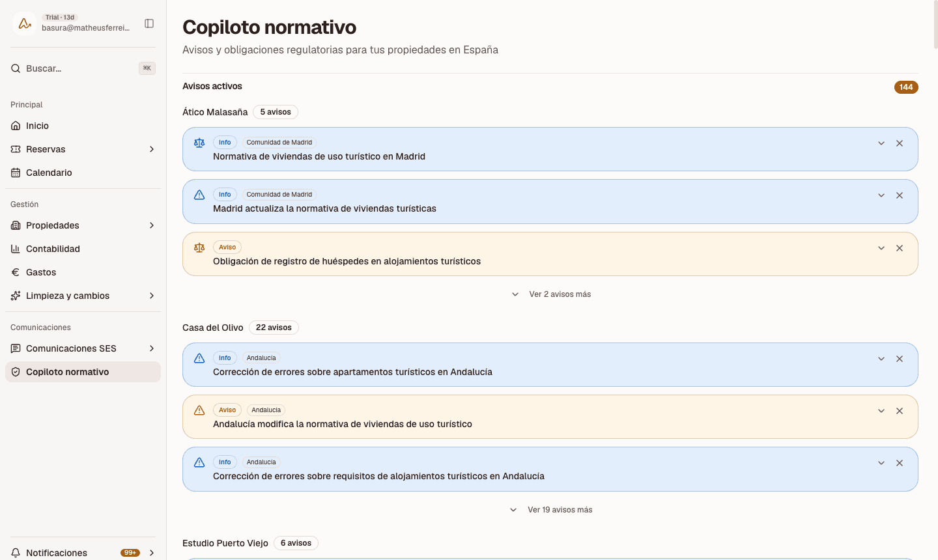Dismiss Corrección de errores sobre requisitos alert
938x560 pixels.
coord(900,463)
